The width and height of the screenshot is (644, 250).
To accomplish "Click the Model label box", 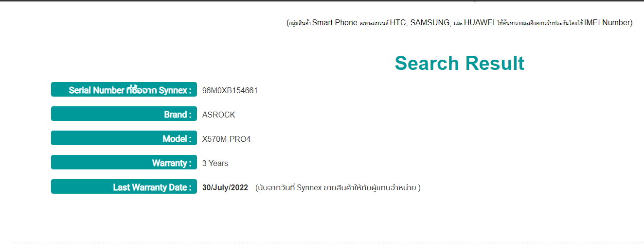I will (x=124, y=138).
